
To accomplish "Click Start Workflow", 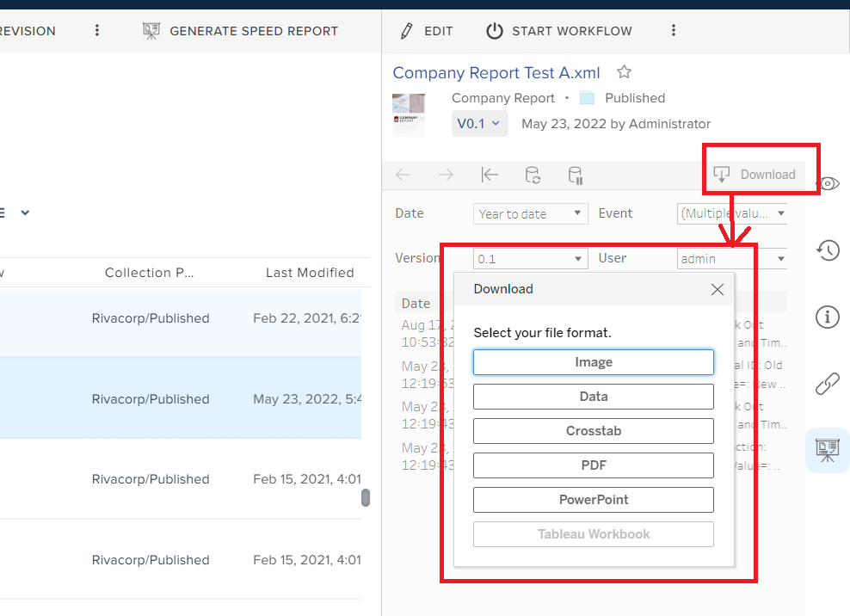I will click(x=558, y=30).
